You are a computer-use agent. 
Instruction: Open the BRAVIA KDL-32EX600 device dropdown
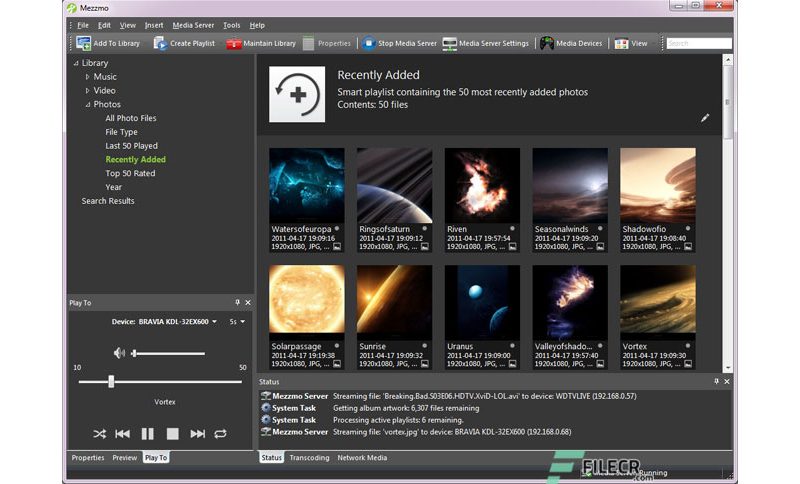click(214, 322)
